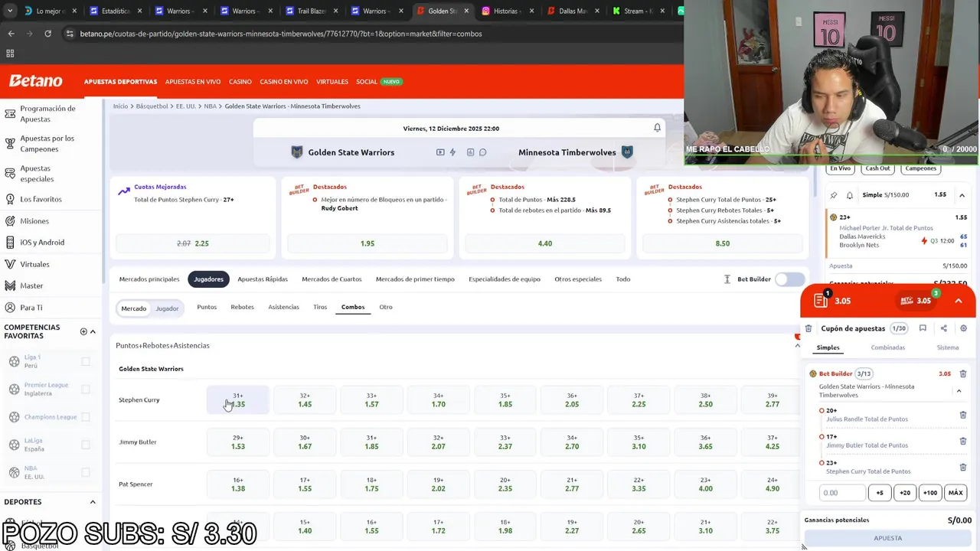Open the statistics icon in match header

[x=470, y=152]
